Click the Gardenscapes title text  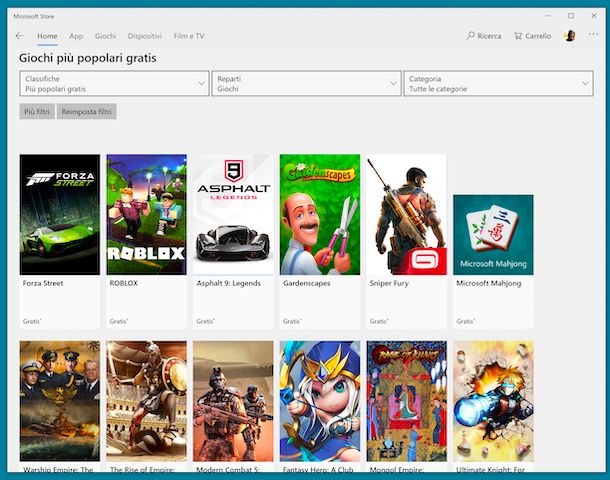307,283
